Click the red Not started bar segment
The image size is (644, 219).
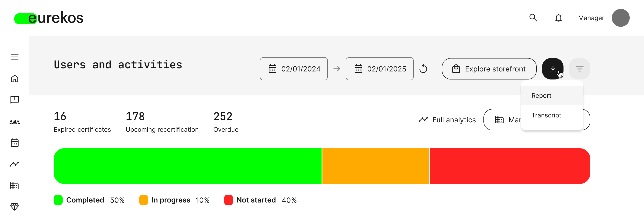pos(510,166)
